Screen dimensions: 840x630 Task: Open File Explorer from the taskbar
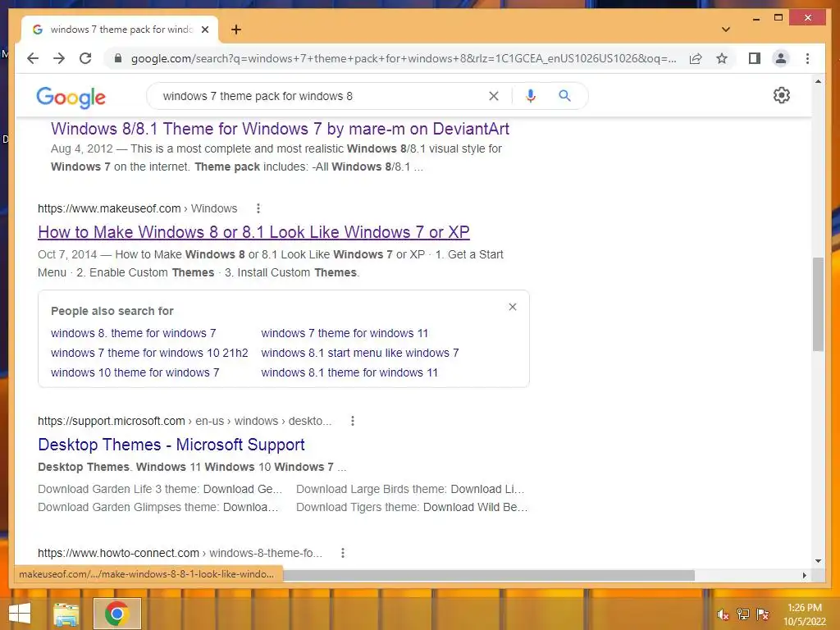pyautogui.click(x=66, y=614)
